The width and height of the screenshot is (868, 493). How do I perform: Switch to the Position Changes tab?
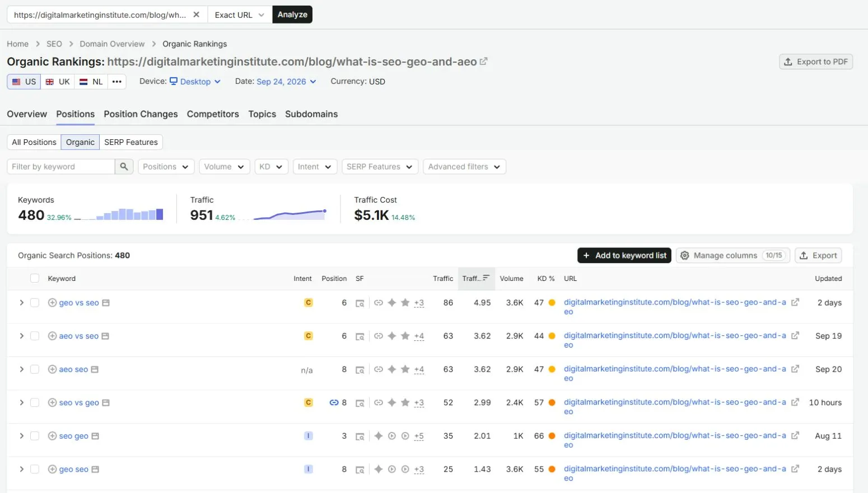pos(141,114)
